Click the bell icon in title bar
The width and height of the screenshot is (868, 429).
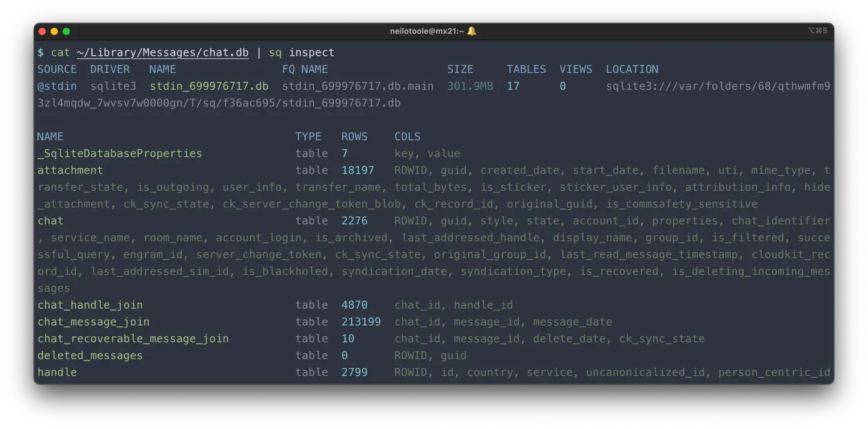pyautogui.click(x=472, y=31)
